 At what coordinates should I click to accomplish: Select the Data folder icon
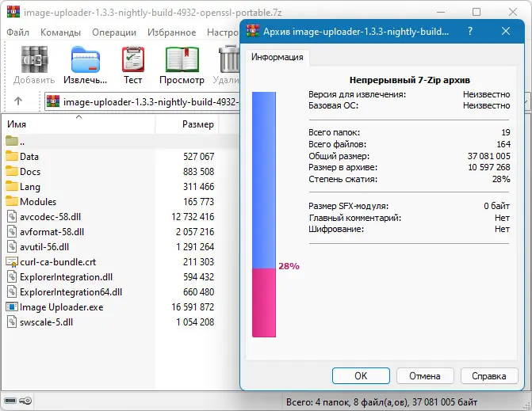[x=12, y=156]
